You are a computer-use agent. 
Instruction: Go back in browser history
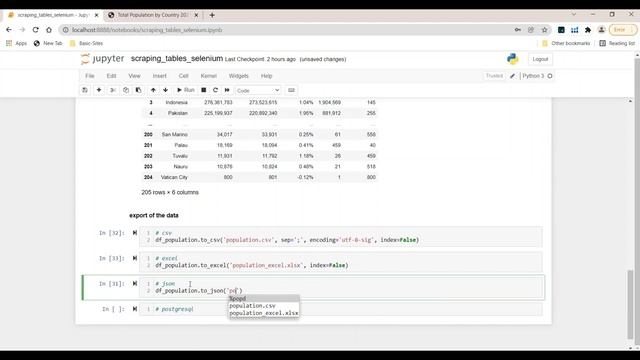9,30
